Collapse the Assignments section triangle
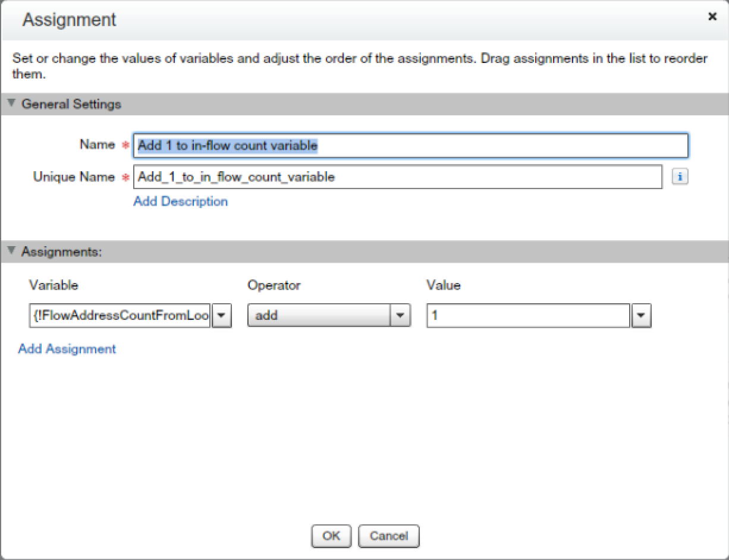Viewport: 729px width, 560px height. pyautogui.click(x=10, y=250)
